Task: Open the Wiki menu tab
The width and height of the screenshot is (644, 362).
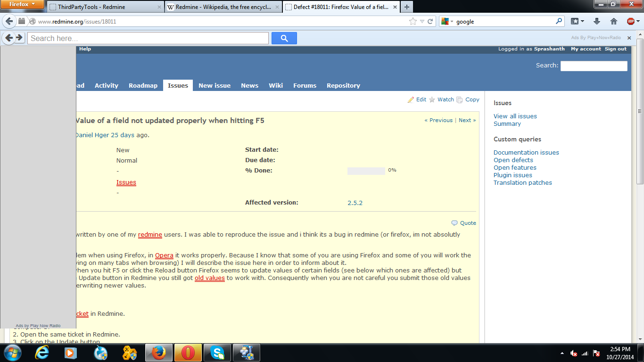Action: pyautogui.click(x=276, y=85)
